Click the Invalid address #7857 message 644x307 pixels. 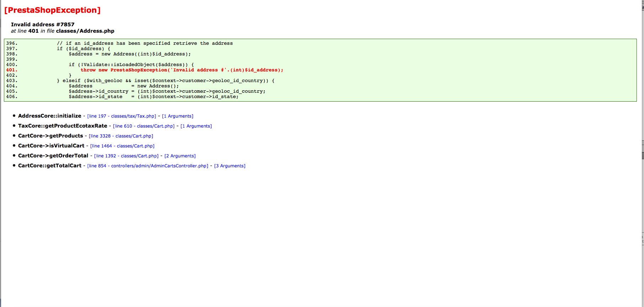[43, 25]
